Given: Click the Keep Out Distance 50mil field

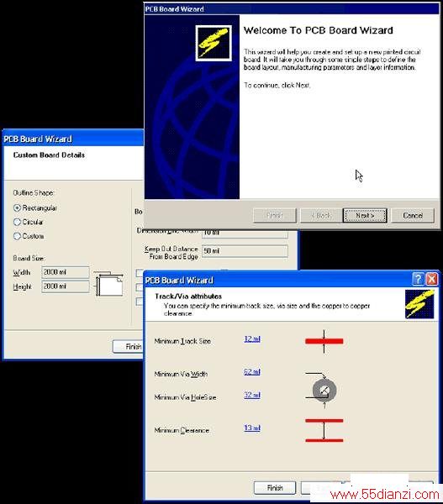Looking at the screenshot, I should pos(245,251).
